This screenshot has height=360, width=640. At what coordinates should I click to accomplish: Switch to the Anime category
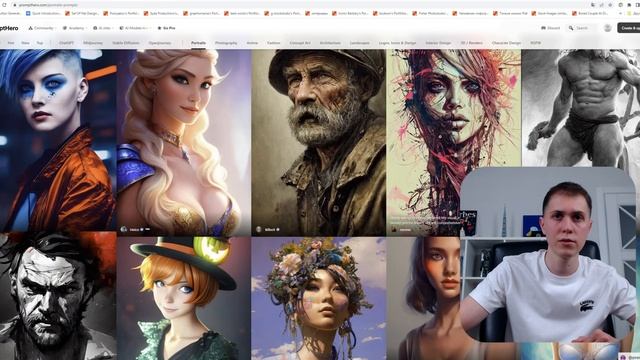click(252, 43)
